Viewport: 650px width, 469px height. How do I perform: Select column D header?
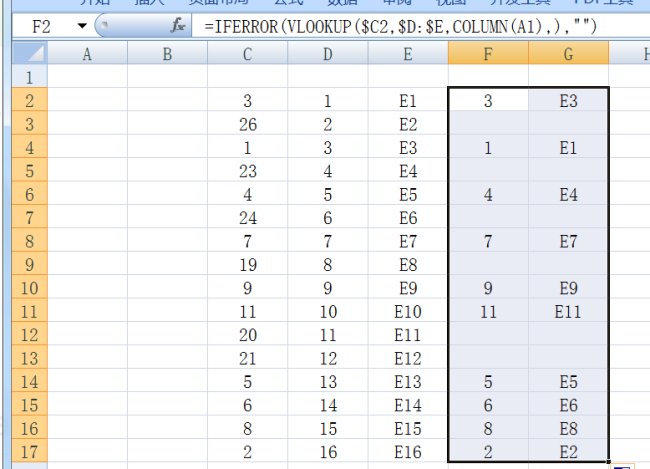[x=327, y=55]
